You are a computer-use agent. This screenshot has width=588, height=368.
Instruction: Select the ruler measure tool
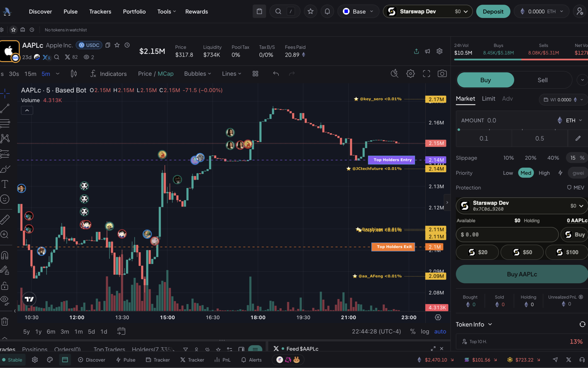click(x=5, y=219)
